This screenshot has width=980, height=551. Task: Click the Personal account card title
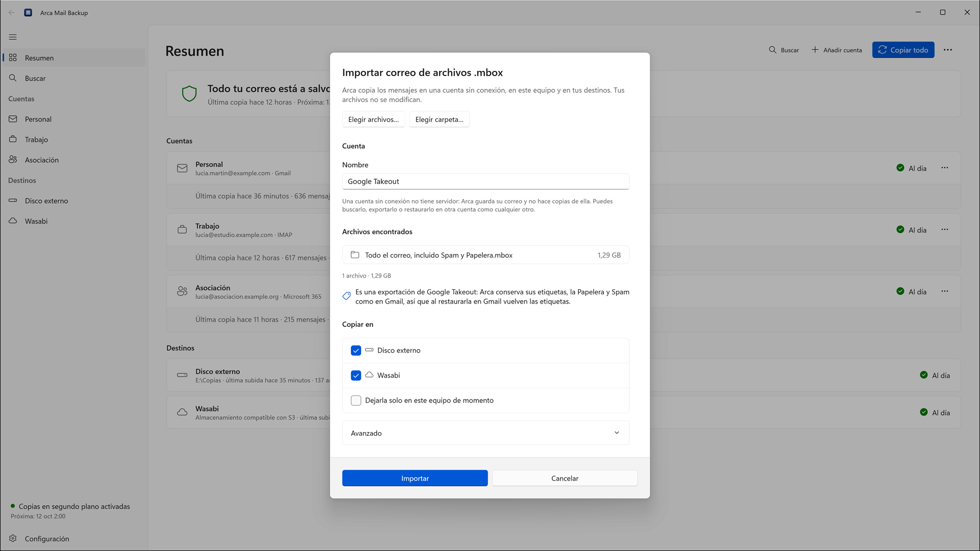pos(209,164)
